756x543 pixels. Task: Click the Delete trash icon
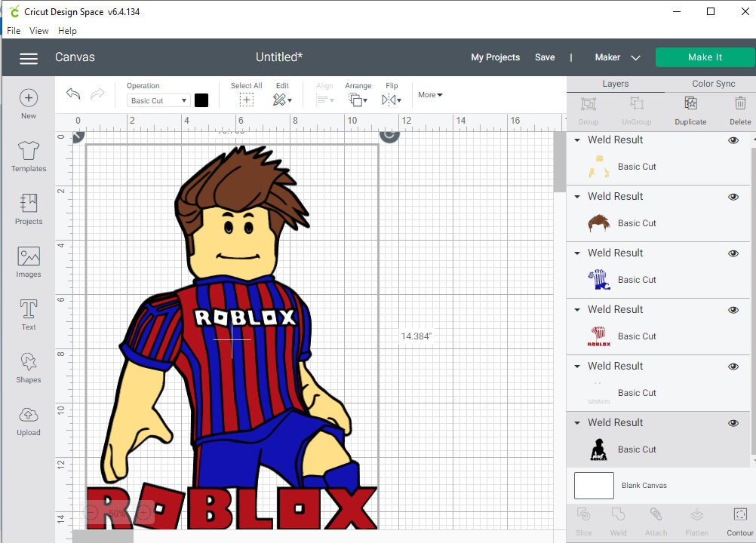[740, 103]
